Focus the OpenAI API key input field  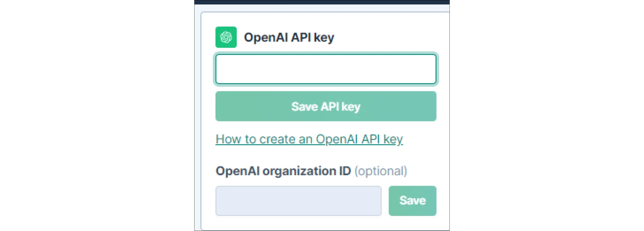click(326, 69)
